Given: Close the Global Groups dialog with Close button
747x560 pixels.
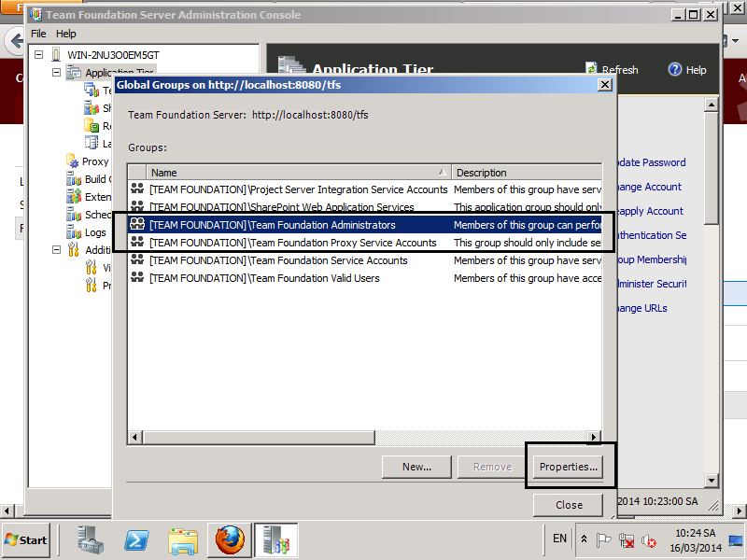Looking at the screenshot, I should [x=568, y=505].
